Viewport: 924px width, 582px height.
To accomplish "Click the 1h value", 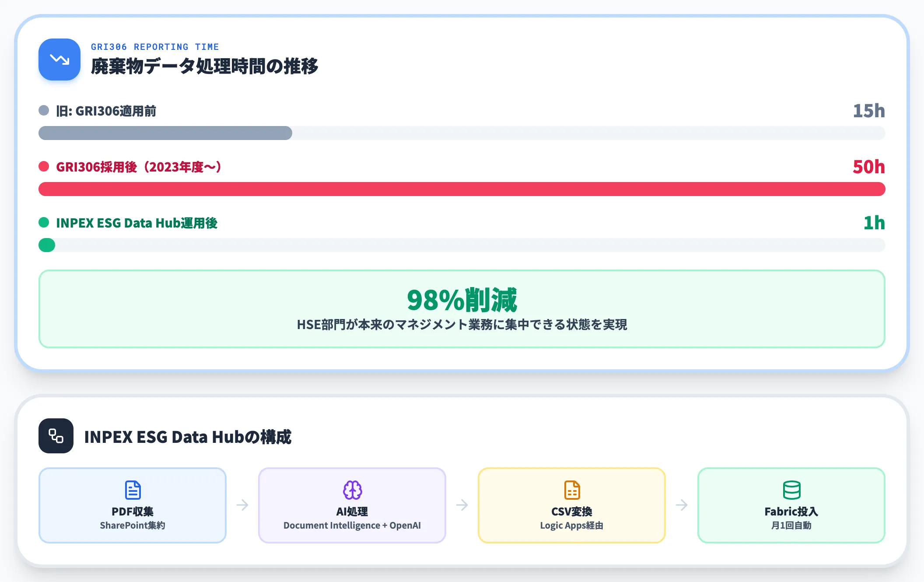I will tap(874, 223).
